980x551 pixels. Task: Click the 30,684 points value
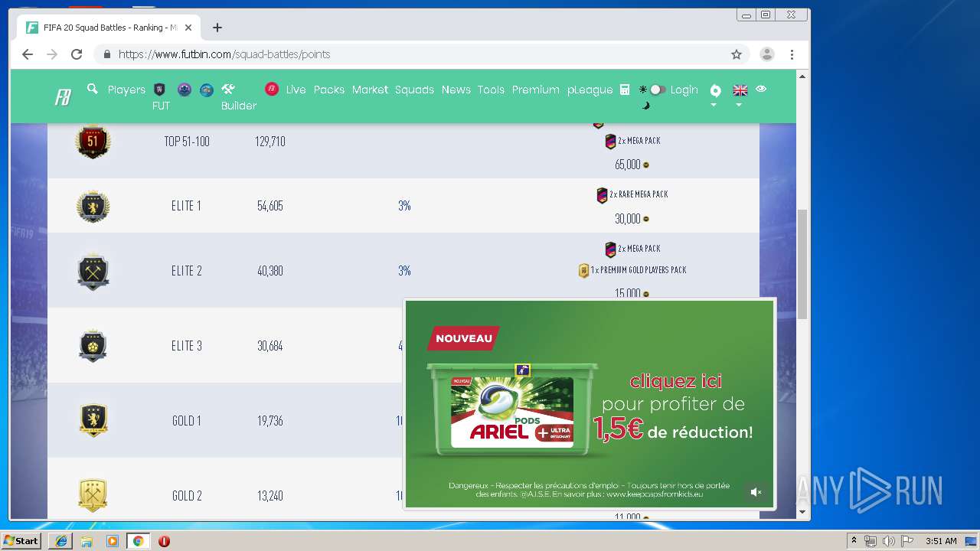[269, 346]
